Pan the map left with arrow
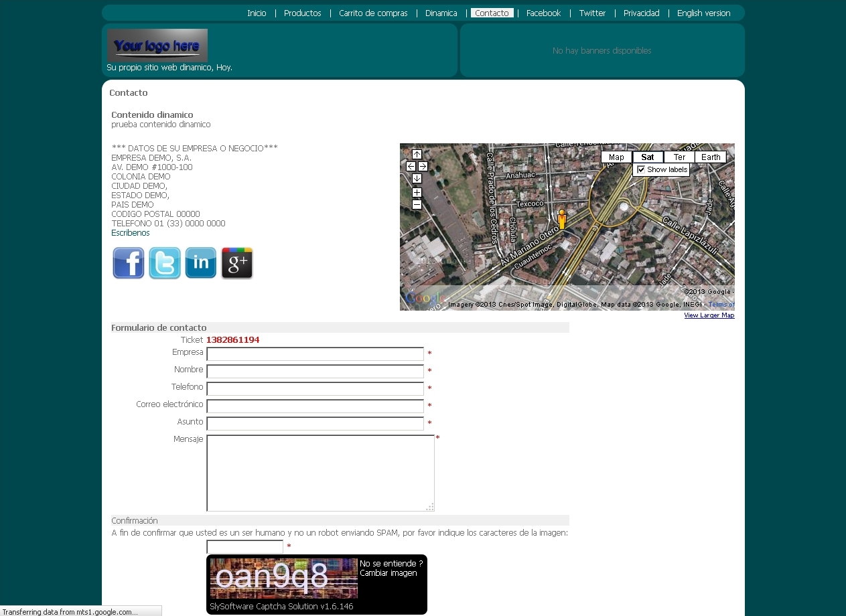The height and width of the screenshot is (616, 846). (411, 167)
